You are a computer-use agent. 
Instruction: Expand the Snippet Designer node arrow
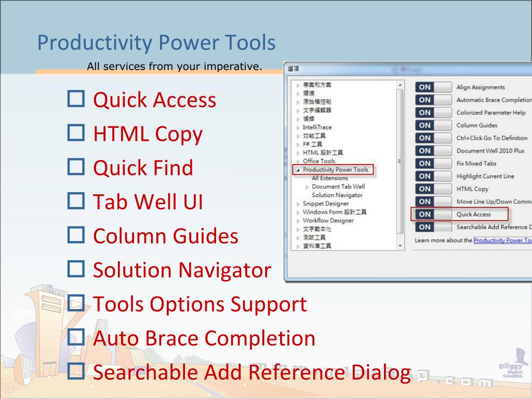[298, 204]
